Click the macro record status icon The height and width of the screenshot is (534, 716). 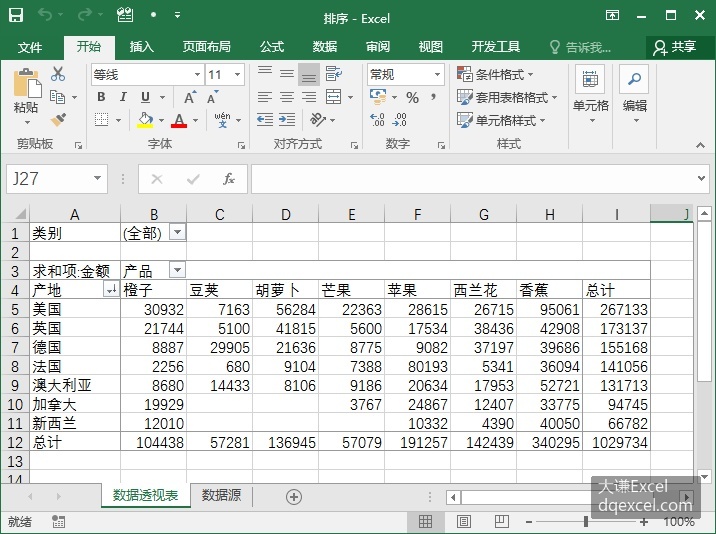(58, 521)
